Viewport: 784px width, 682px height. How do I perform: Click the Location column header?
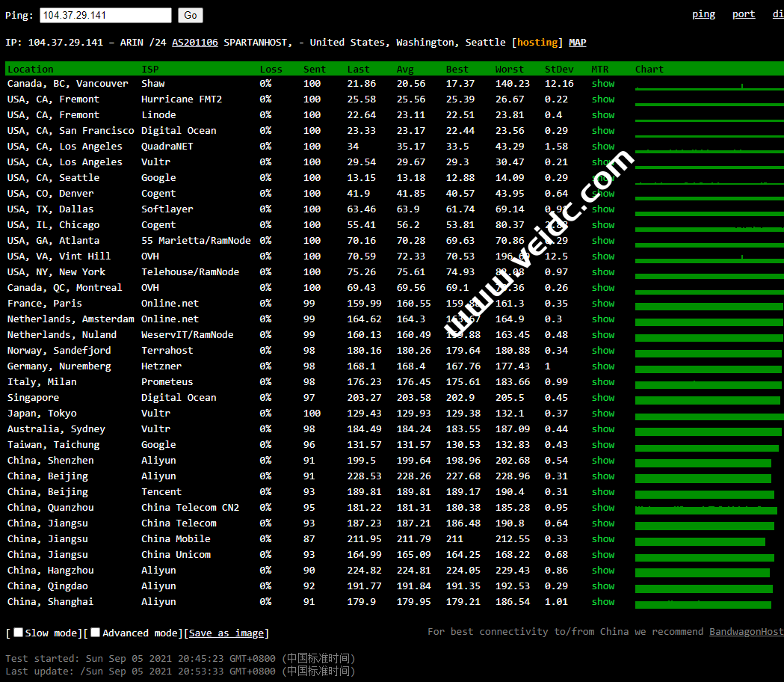click(x=31, y=70)
